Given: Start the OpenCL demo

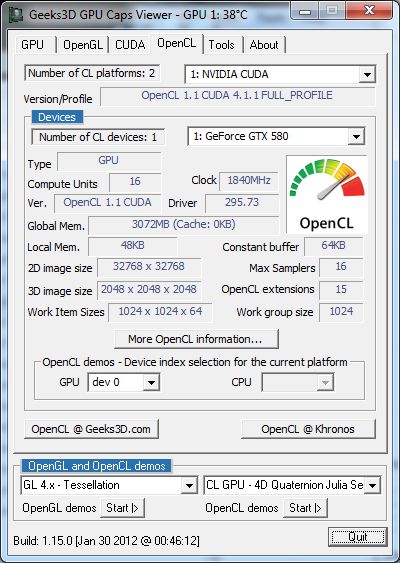Looking at the screenshot, I should (305, 508).
